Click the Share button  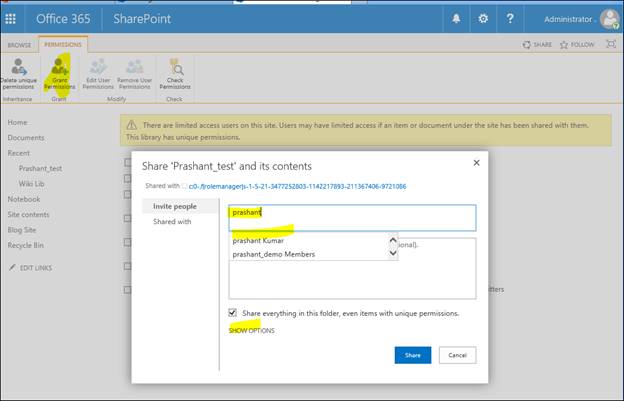coord(413,355)
